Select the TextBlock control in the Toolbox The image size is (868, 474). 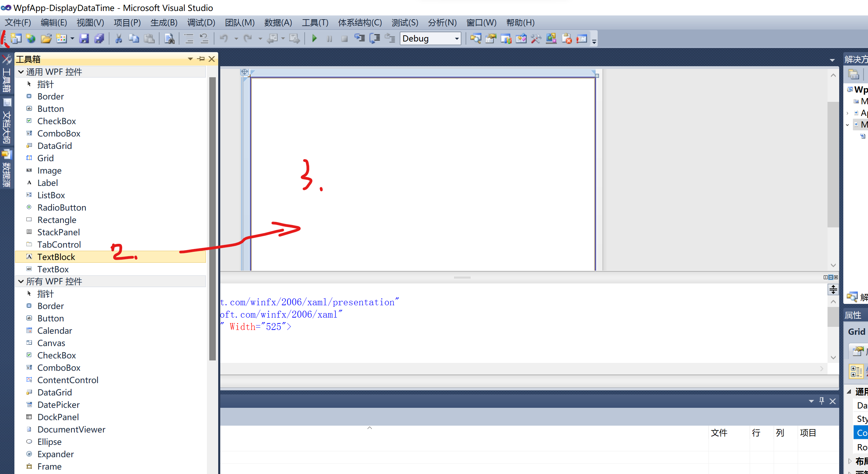tap(56, 257)
